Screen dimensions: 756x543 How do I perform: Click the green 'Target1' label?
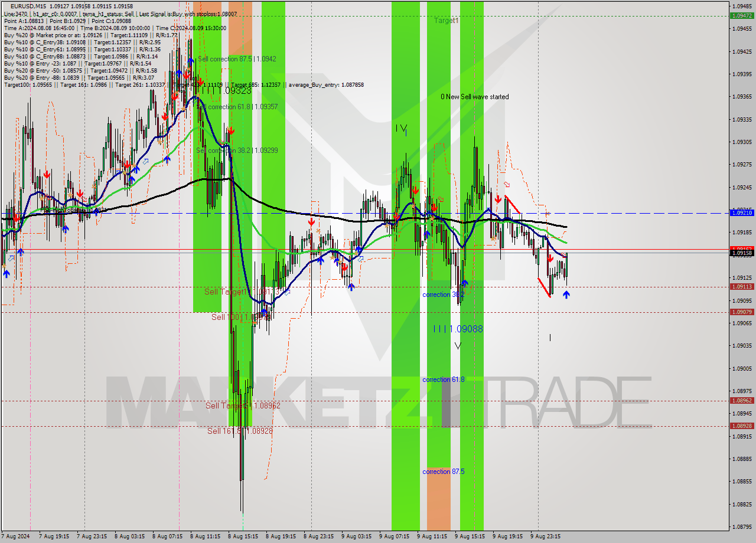pyautogui.click(x=446, y=21)
